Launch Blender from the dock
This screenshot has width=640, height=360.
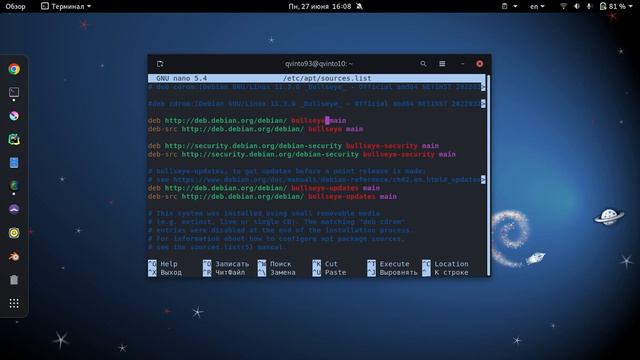(x=14, y=256)
